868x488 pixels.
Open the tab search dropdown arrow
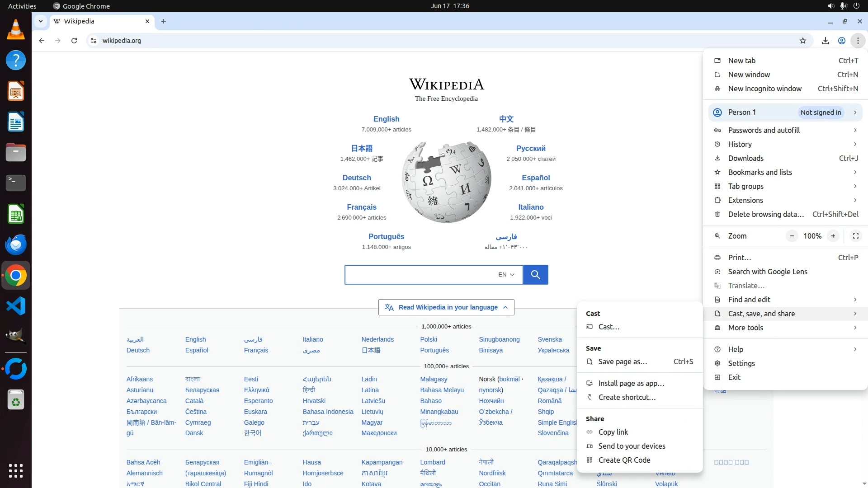point(41,21)
